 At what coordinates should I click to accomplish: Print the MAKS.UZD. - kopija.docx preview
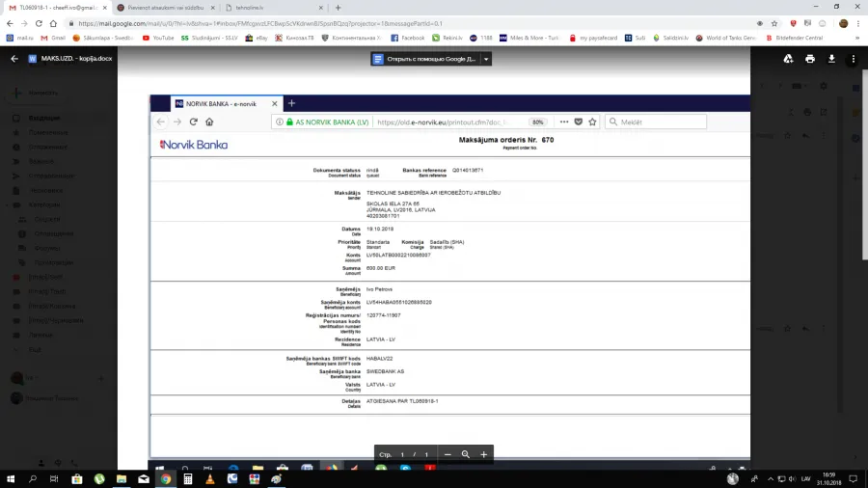click(x=810, y=59)
